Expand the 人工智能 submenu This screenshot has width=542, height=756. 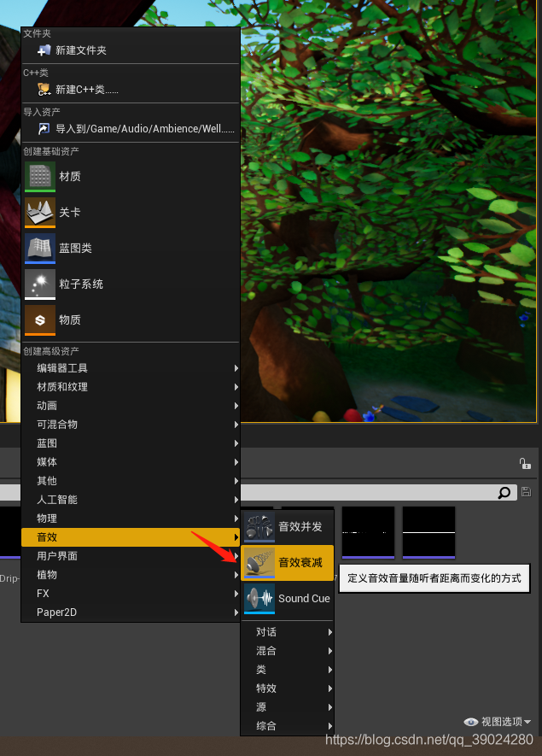(130, 500)
